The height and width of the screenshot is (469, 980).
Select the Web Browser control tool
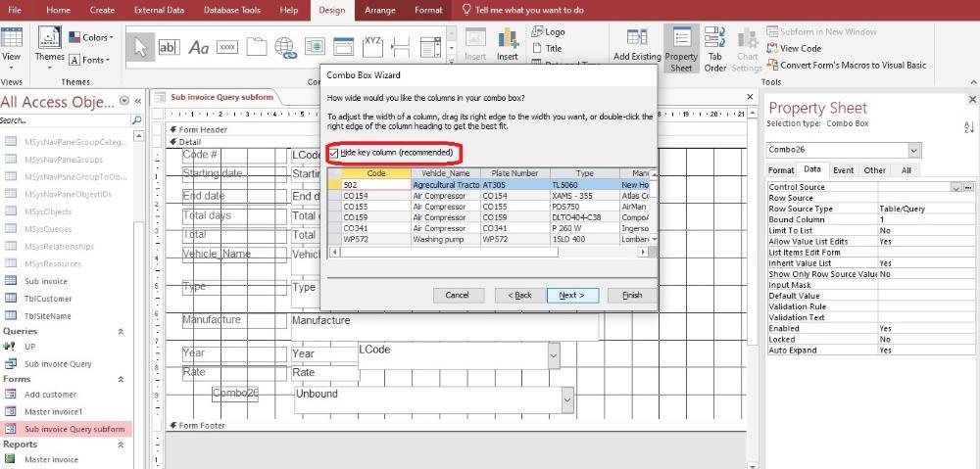pos(315,47)
